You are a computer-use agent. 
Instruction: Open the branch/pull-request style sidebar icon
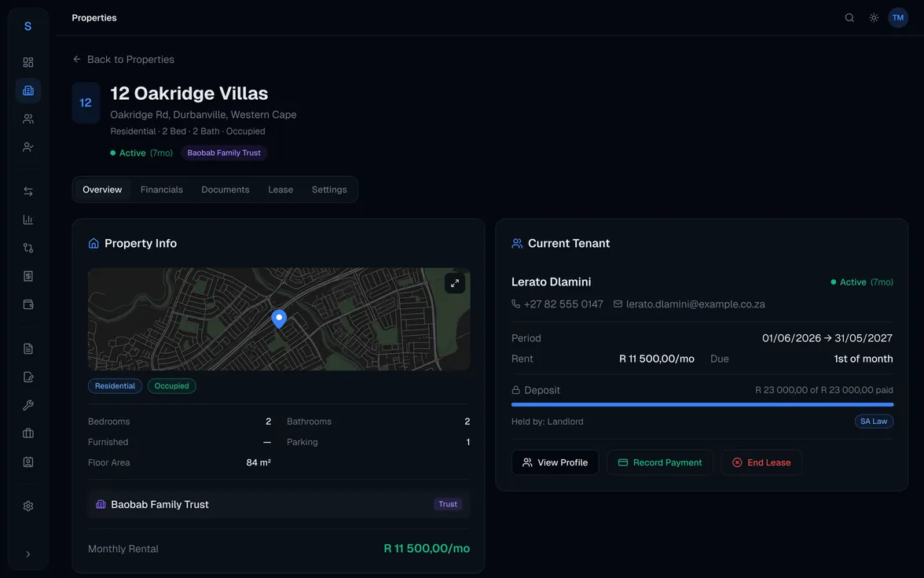[27, 248]
